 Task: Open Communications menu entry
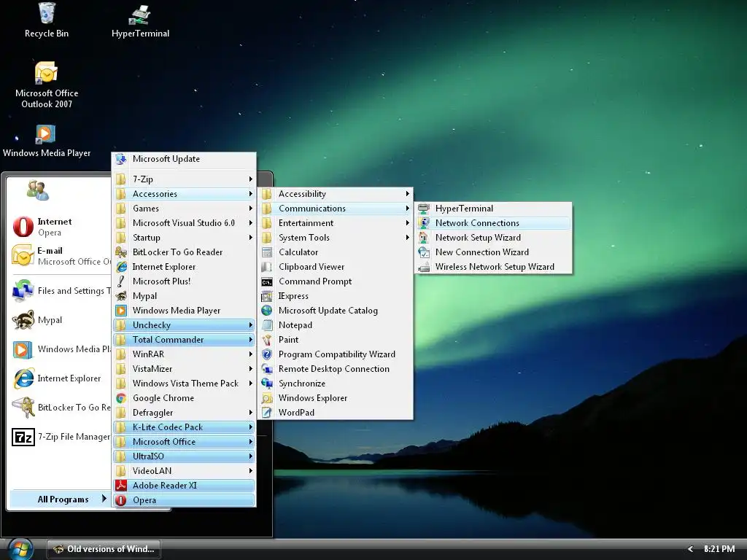coord(336,209)
